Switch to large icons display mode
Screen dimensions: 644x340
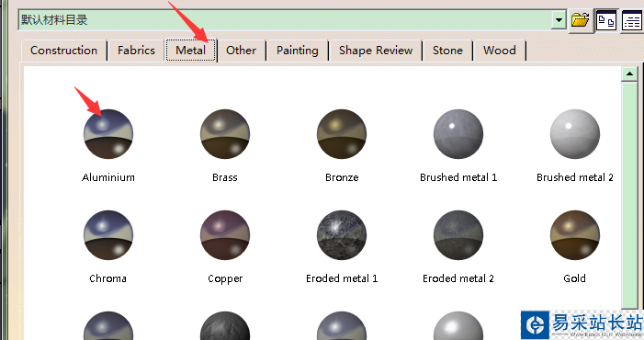[x=606, y=20]
